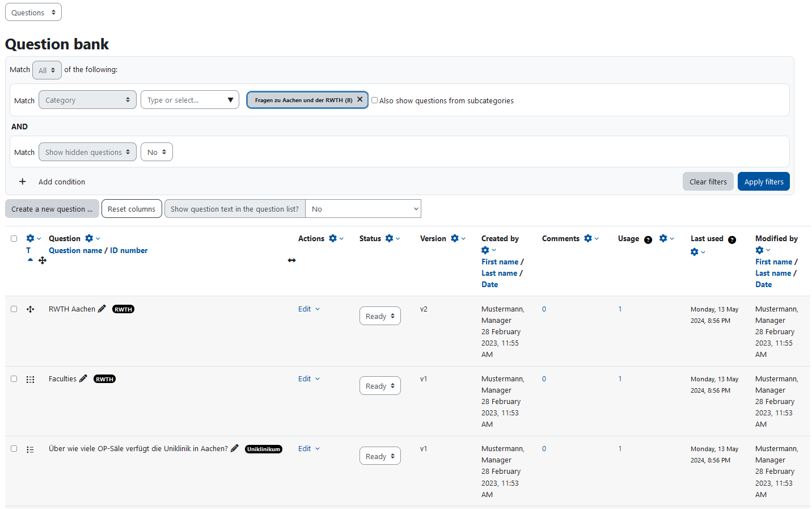Tick the select-all checkbox in the table header
This screenshot has width=812, height=509.
pyautogui.click(x=14, y=238)
